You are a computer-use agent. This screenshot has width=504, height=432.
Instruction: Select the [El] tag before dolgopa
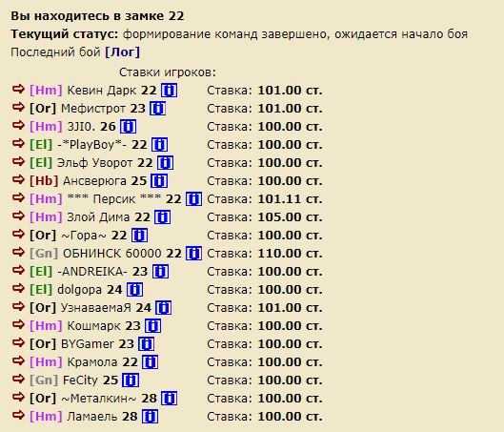(x=41, y=290)
